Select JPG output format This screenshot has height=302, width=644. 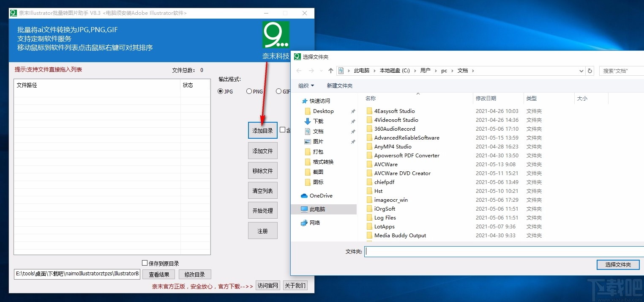(x=221, y=91)
